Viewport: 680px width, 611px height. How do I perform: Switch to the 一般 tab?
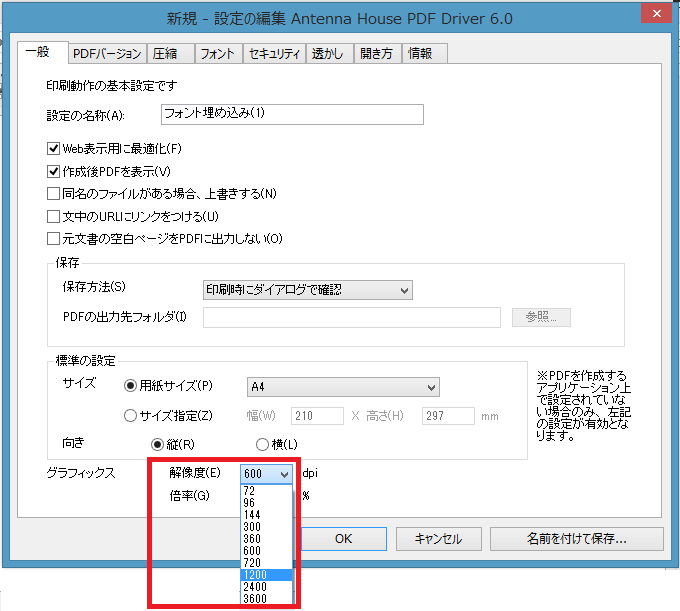point(42,52)
